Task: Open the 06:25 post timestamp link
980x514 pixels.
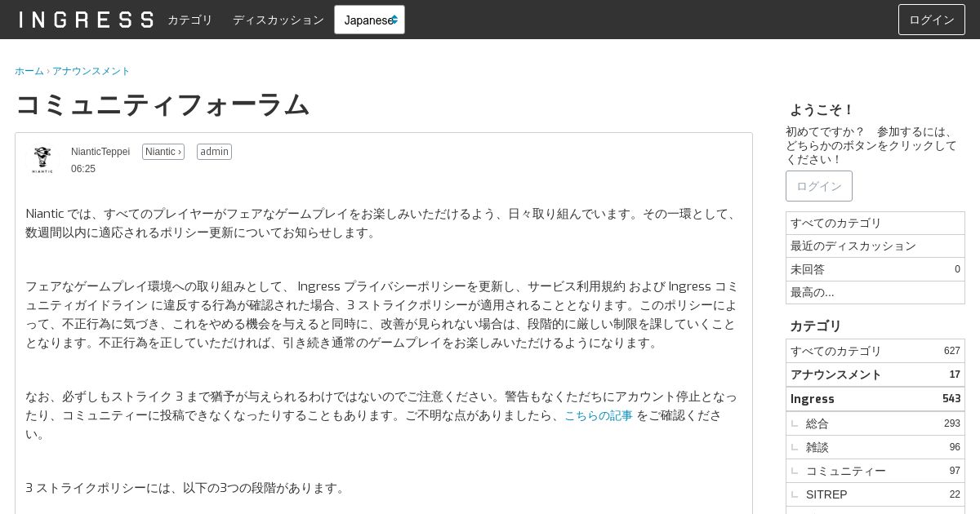Action: tap(83, 169)
